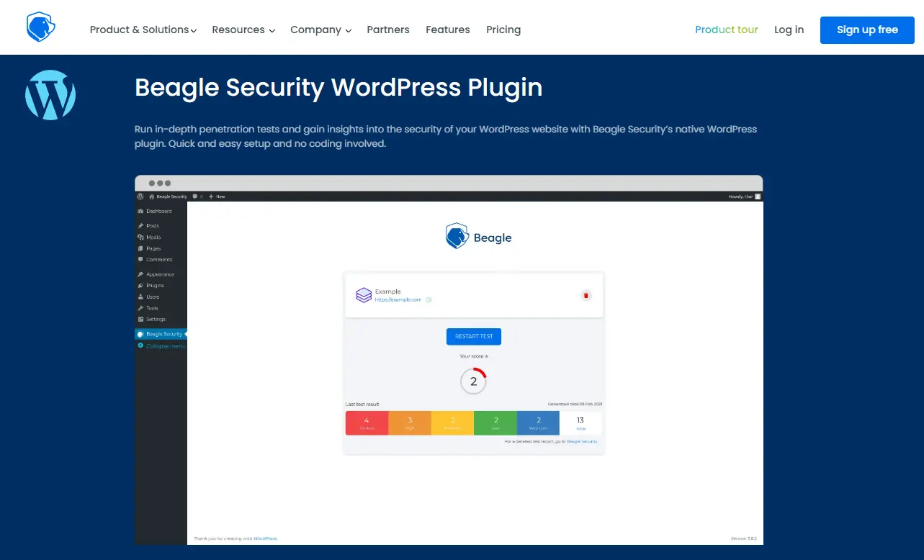Click the WordPress logo in the admin bar

[140, 196]
